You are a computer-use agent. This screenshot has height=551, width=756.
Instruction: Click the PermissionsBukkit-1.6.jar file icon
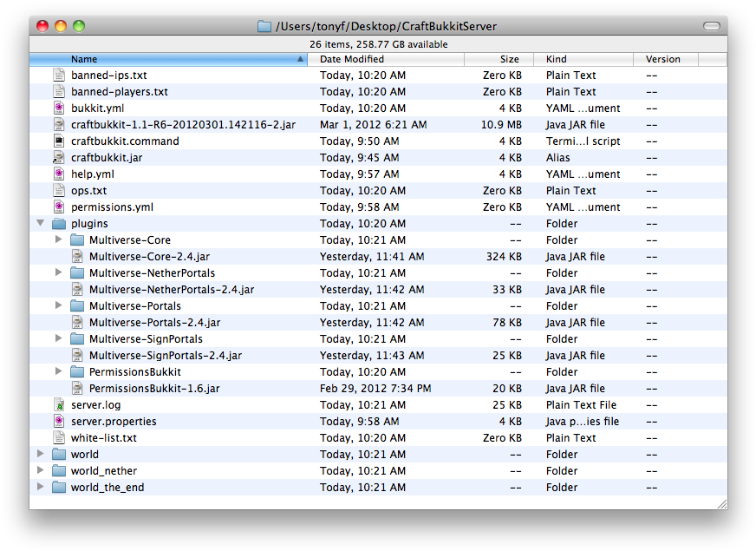point(77,388)
